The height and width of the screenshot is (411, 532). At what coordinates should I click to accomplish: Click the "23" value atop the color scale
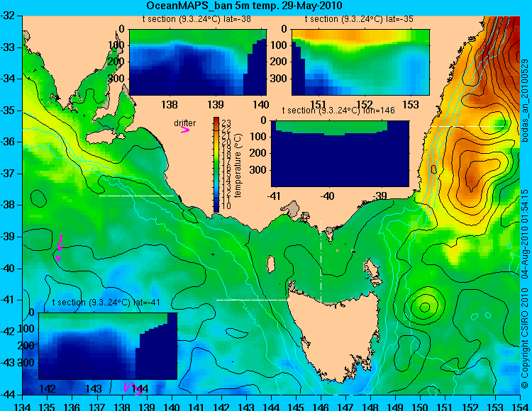point(226,123)
